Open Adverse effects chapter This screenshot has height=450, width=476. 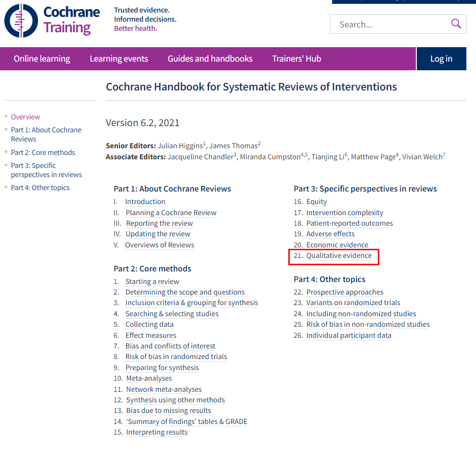click(330, 234)
